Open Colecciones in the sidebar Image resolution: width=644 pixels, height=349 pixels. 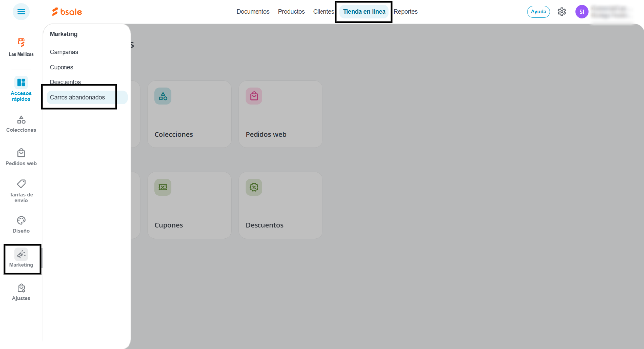click(21, 124)
